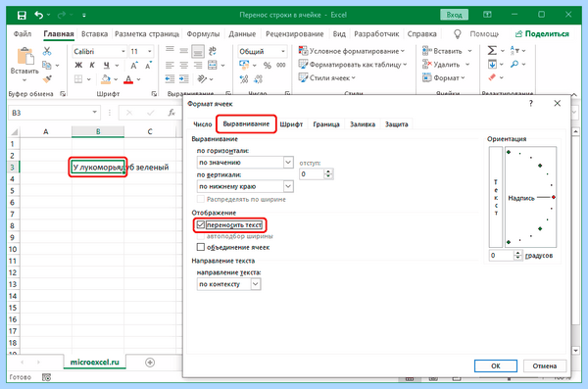Increase decimal places
This screenshot has height=389, width=588.
tap(244, 79)
